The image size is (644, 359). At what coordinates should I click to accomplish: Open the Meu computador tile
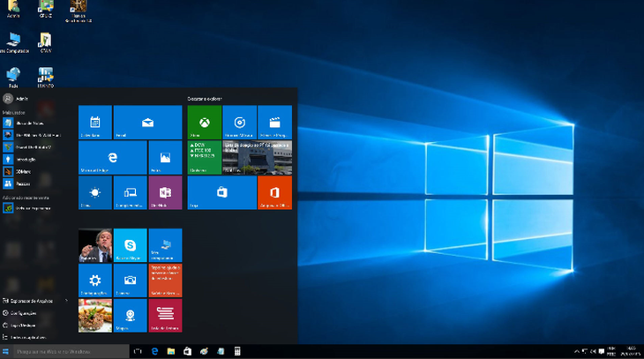point(165,245)
